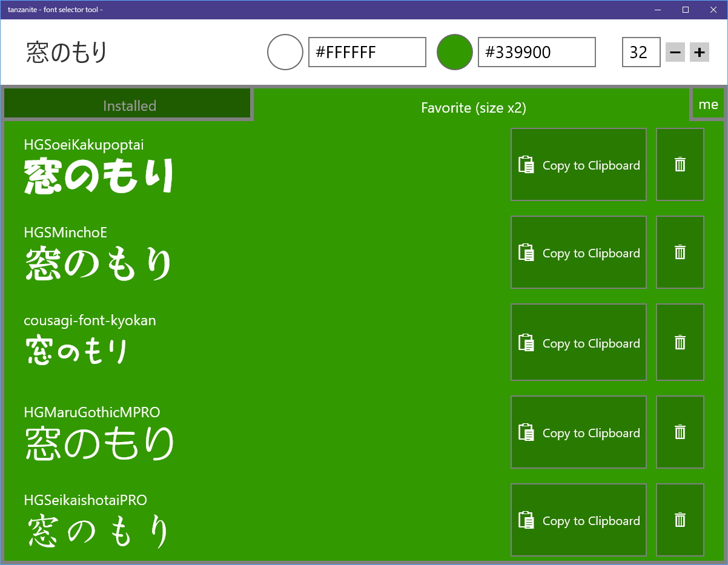Open the me tab
The width and height of the screenshot is (728, 565).
point(708,104)
